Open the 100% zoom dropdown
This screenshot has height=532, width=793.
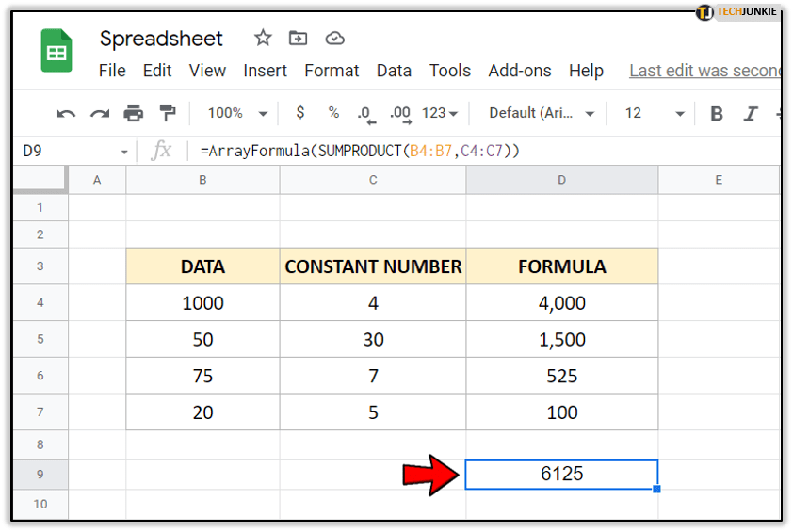(x=236, y=113)
